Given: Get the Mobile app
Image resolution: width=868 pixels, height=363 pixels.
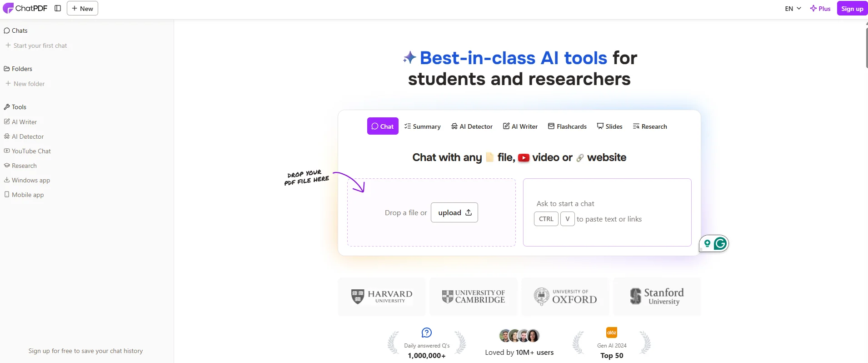Looking at the screenshot, I should [28, 195].
